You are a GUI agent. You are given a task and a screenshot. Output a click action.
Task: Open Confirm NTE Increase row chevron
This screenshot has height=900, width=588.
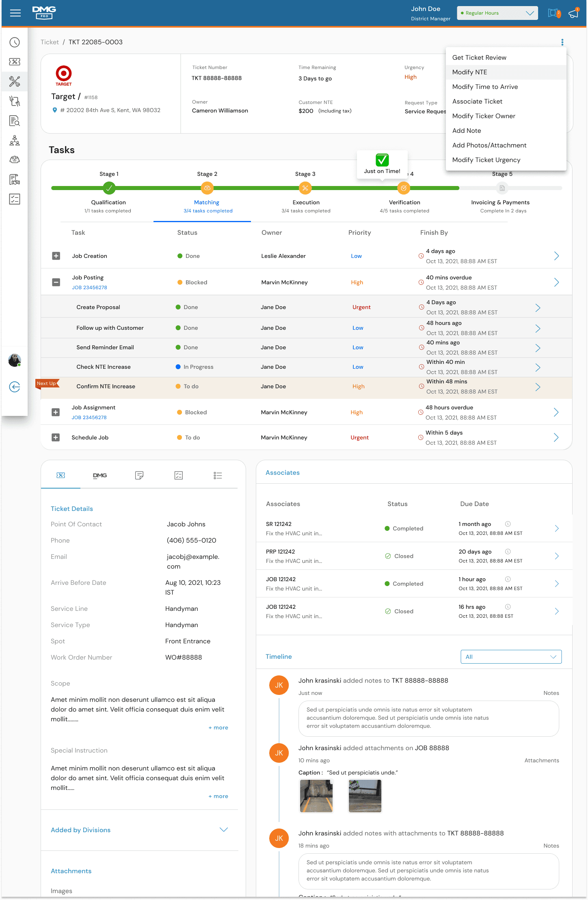pyautogui.click(x=538, y=387)
